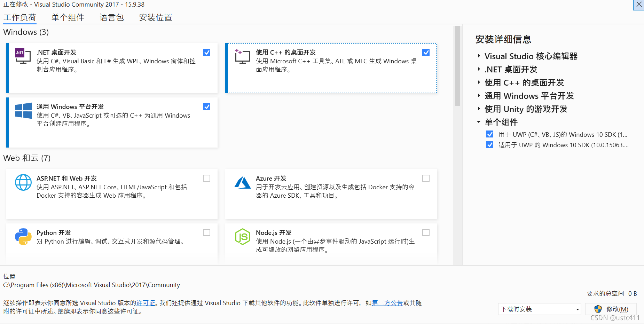Click the workload list vertical scrollbar thumb
The height and width of the screenshot is (324, 644).
coord(457,66)
